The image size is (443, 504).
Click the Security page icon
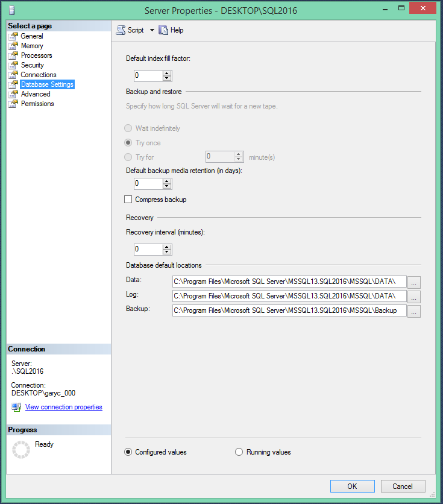[x=13, y=65]
